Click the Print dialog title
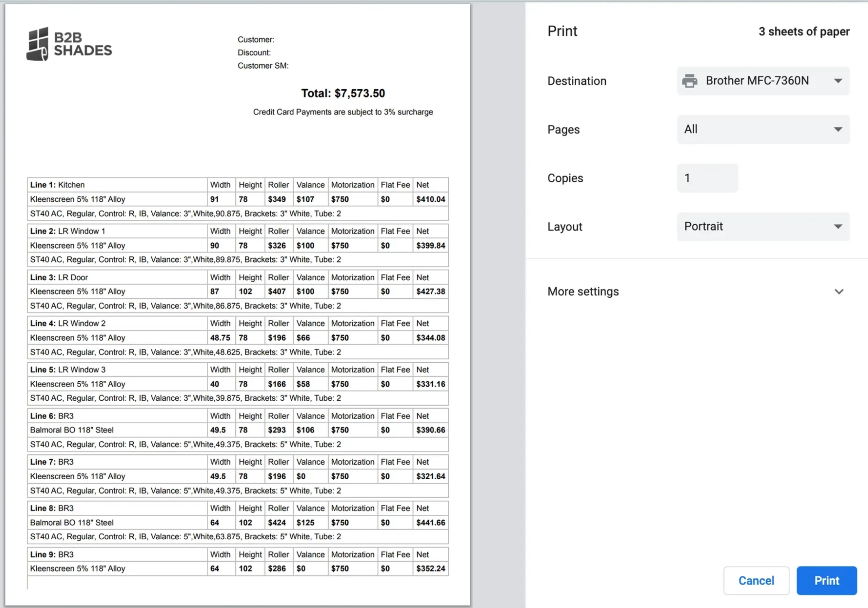The image size is (868, 608). (x=562, y=31)
